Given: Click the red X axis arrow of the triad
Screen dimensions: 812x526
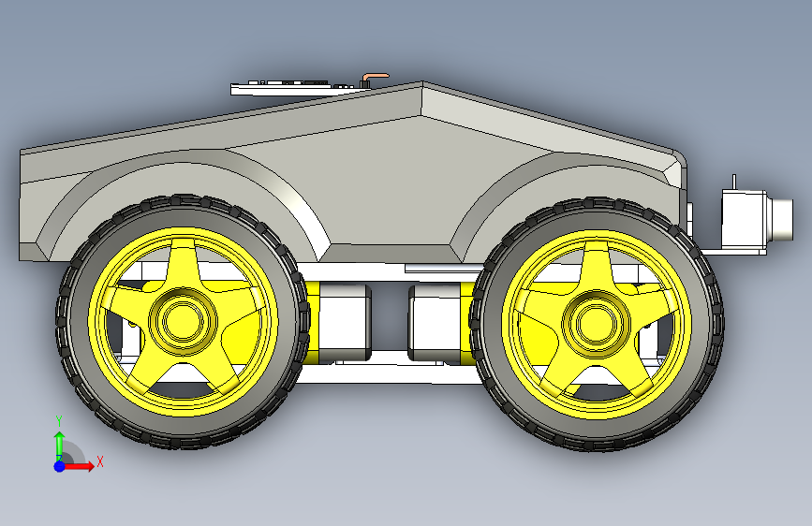Looking at the screenshot, I should 80,466.
